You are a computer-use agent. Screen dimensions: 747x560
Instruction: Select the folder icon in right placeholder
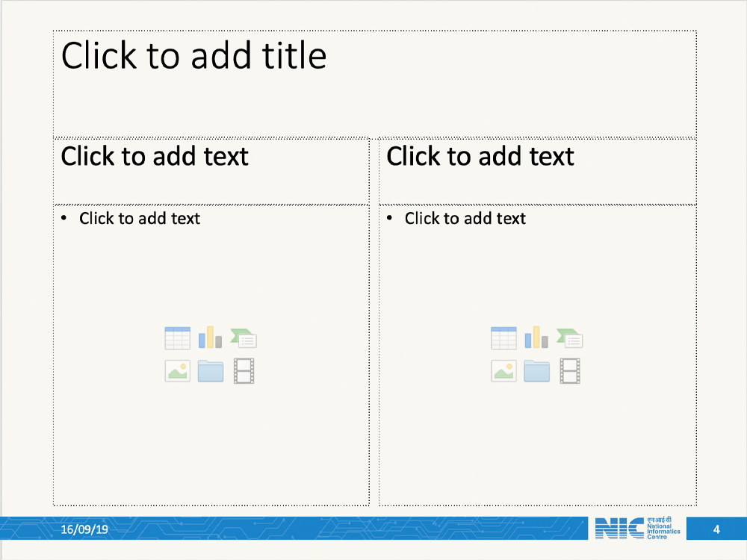[536, 371]
